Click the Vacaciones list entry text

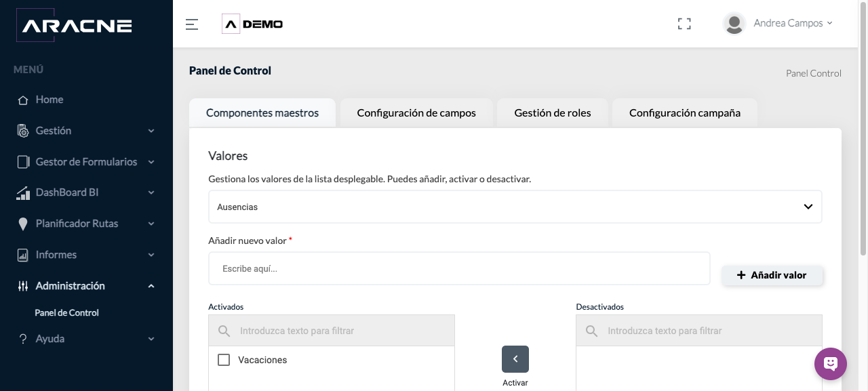(x=262, y=360)
